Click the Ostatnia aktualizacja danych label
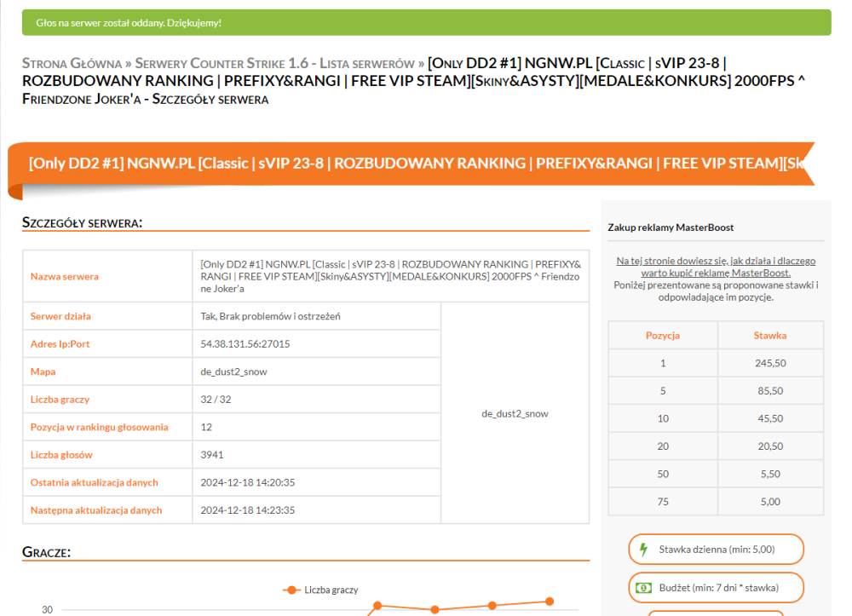The height and width of the screenshot is (616, 852). [94, 482]
